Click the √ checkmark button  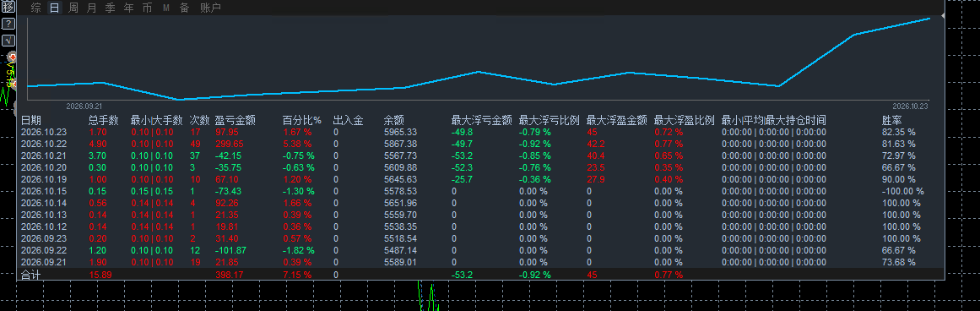[8, 41]
